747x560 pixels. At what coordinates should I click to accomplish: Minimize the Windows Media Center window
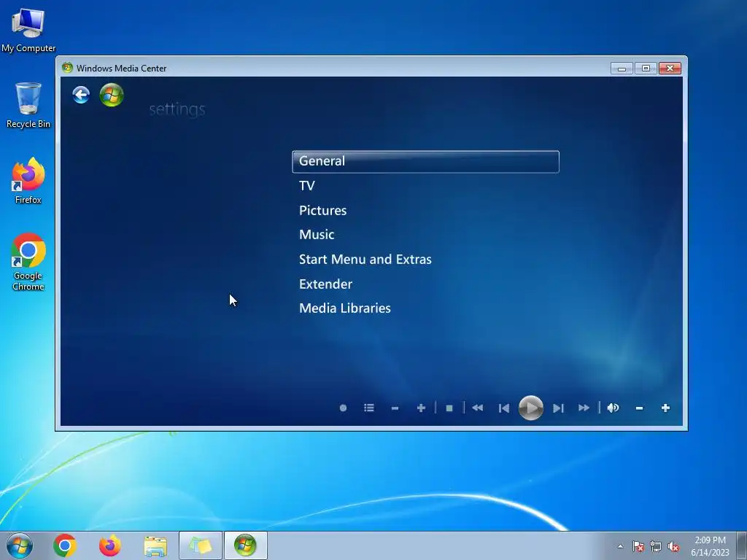click(x=622, y=69)
